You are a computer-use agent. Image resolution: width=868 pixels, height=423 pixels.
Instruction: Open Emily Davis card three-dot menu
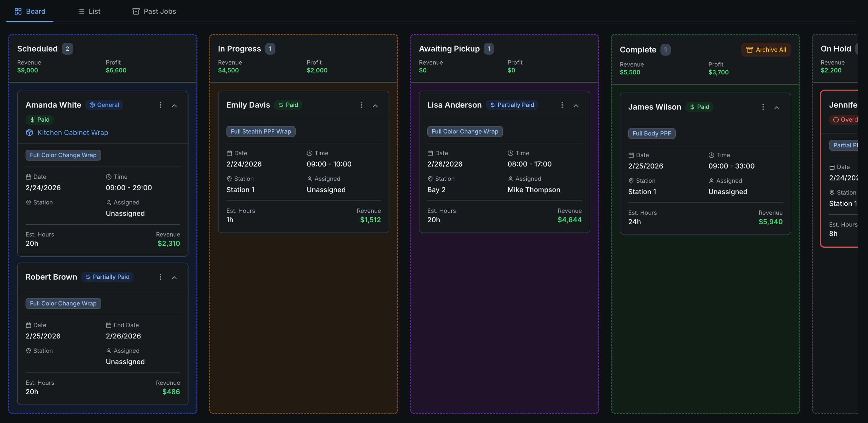[361, 105]
